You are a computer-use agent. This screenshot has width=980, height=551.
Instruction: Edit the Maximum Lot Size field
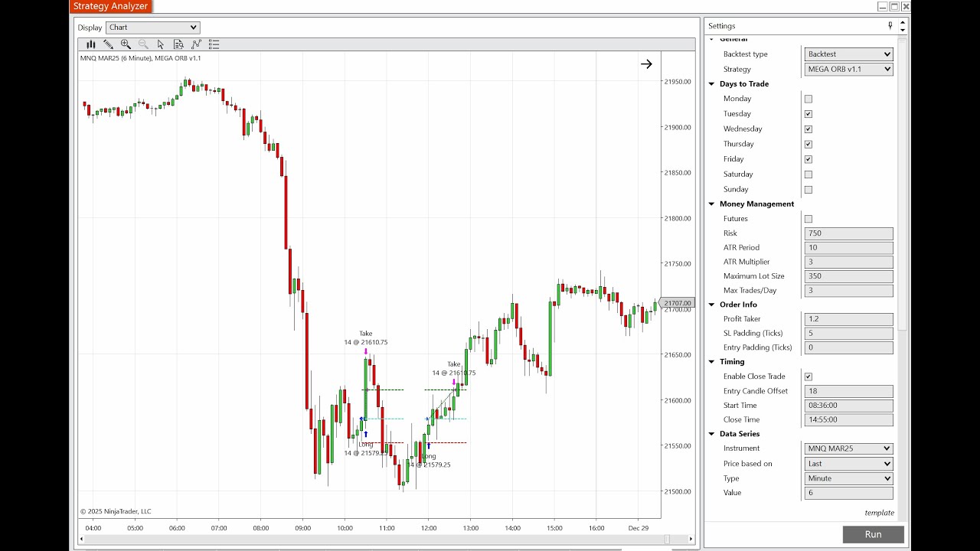849,276
